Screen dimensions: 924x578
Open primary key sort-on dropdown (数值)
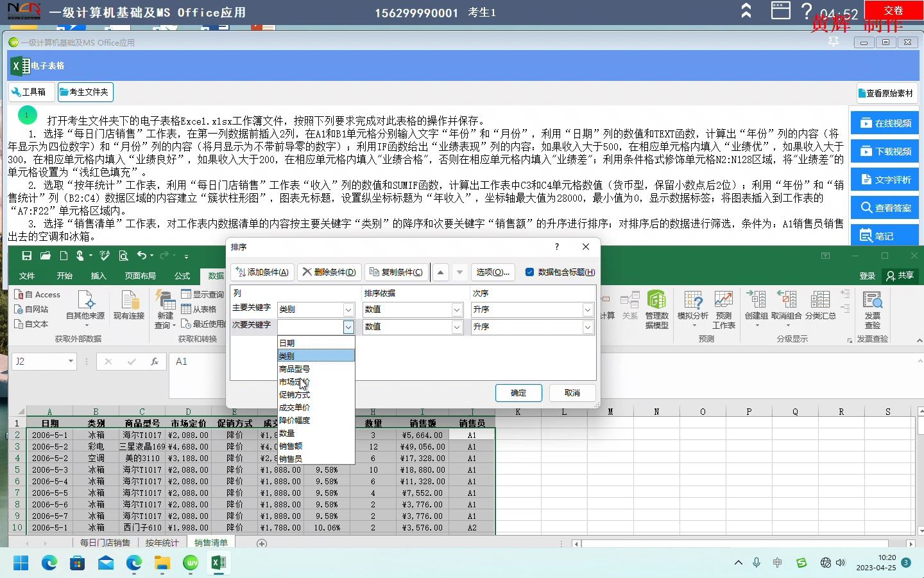(457, 310)
